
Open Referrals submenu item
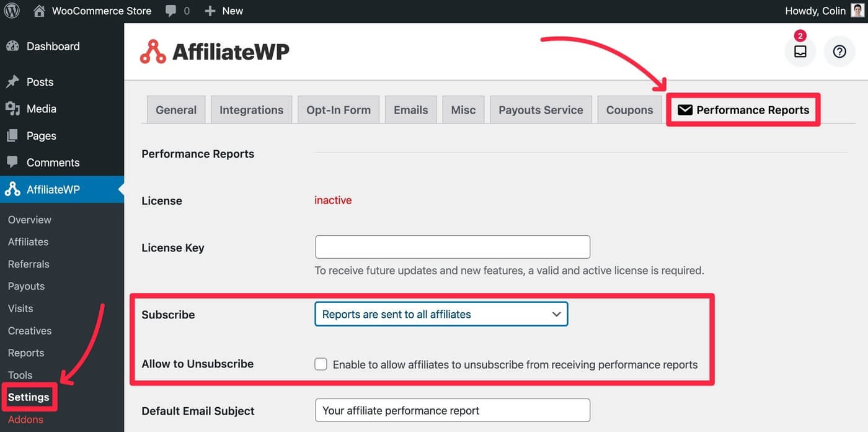29,264
